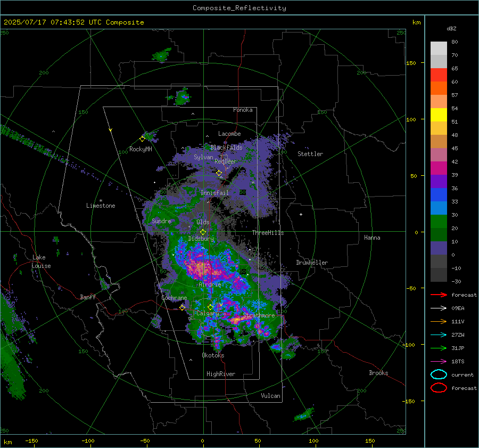This screenshot has width=479, height=448.
Task: Click the 36 dBZ purple swatch
Action: [x=439, y=181]
